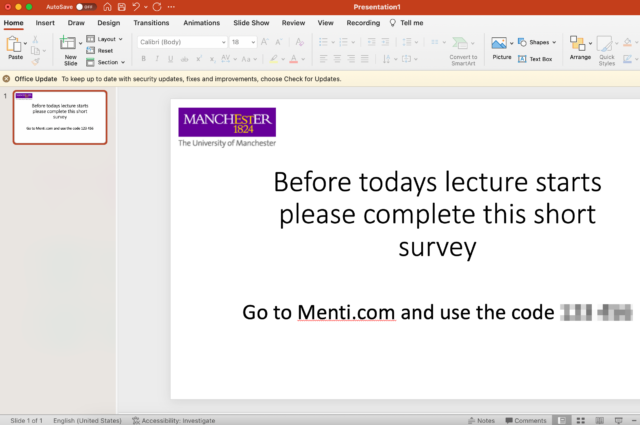Click the Picture button
The width and height of the screenshot is (640, 425).
click(501, 49)
